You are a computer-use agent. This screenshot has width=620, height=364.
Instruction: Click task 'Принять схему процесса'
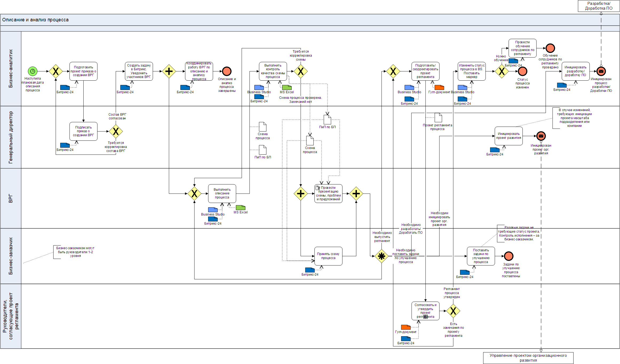tap(328, 256)
